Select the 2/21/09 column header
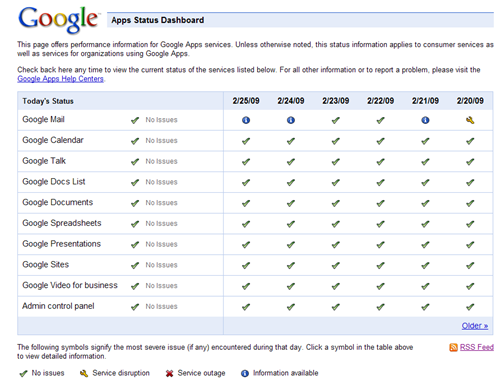 coord(425,101)
